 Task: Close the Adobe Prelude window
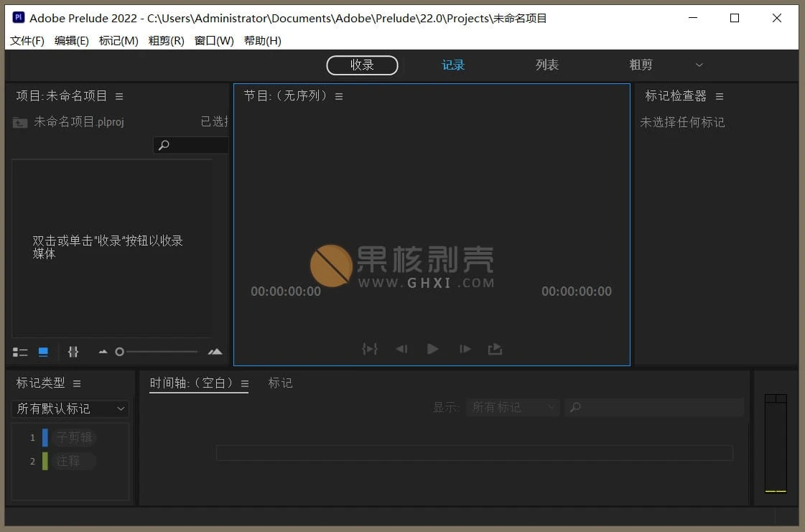(x=777, y=18)
